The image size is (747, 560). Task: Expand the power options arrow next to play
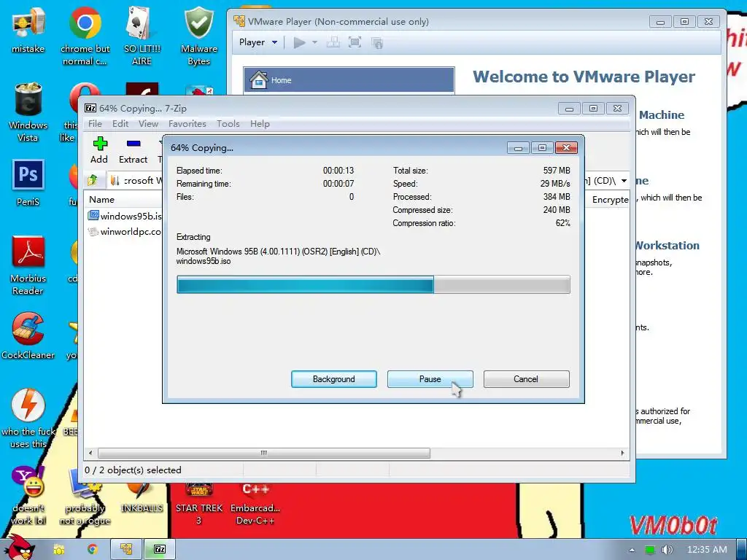(x=314, y=43)
